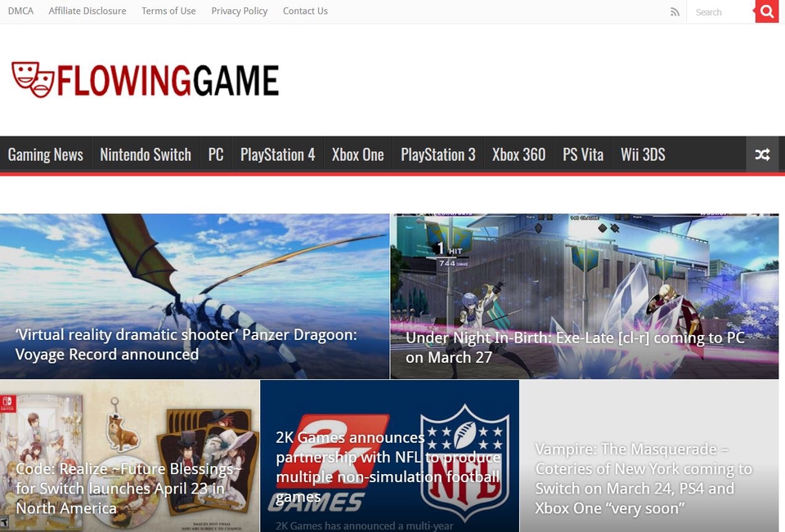This screenshot has width=785, height=532.
Task: Open the Affiliate Disclosure link
Action: tap(87, 11)
